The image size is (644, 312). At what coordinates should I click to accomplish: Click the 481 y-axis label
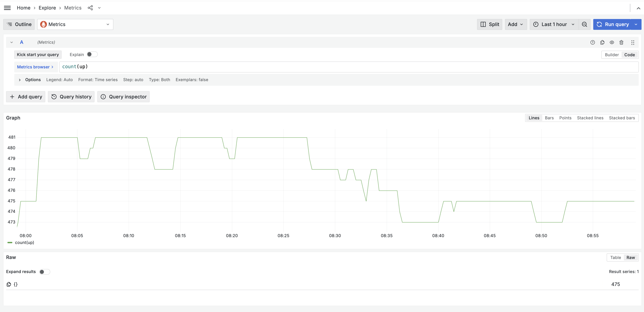[x=12, y=137]
